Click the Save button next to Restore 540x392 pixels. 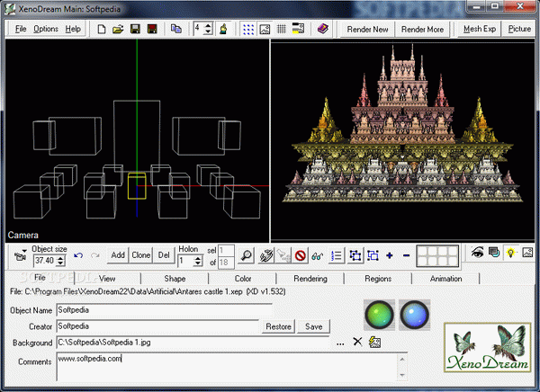click(314, 326)
